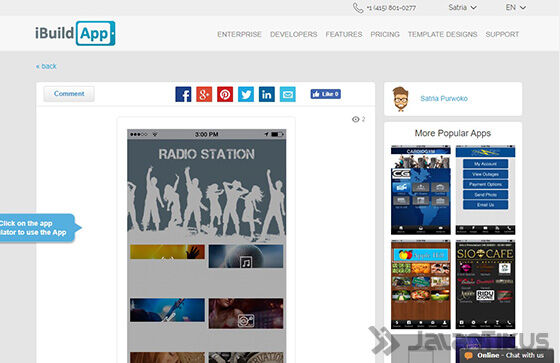Click the Facebook Like button
This screenshot has height=363, width=560.
pos(325,94)
